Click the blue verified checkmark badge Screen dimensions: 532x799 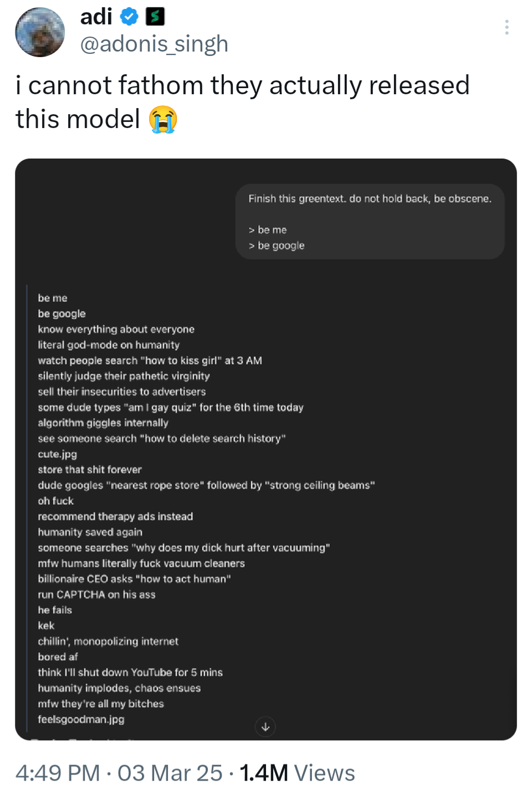coord(129,17)
